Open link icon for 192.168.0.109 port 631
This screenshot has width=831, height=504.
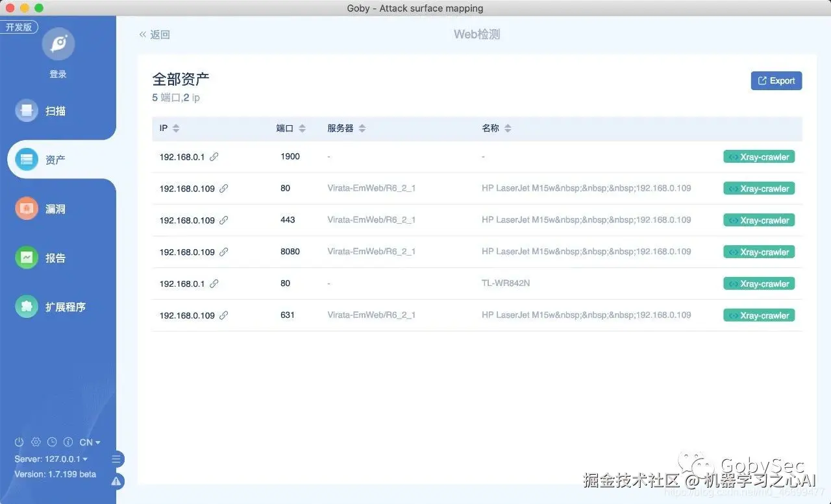(224, 315)
